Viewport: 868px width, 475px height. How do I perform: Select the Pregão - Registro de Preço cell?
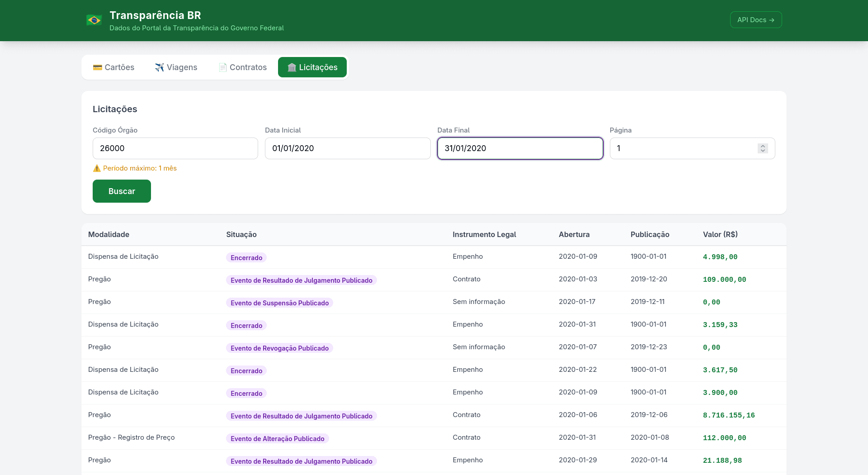(x=132, y=437)
